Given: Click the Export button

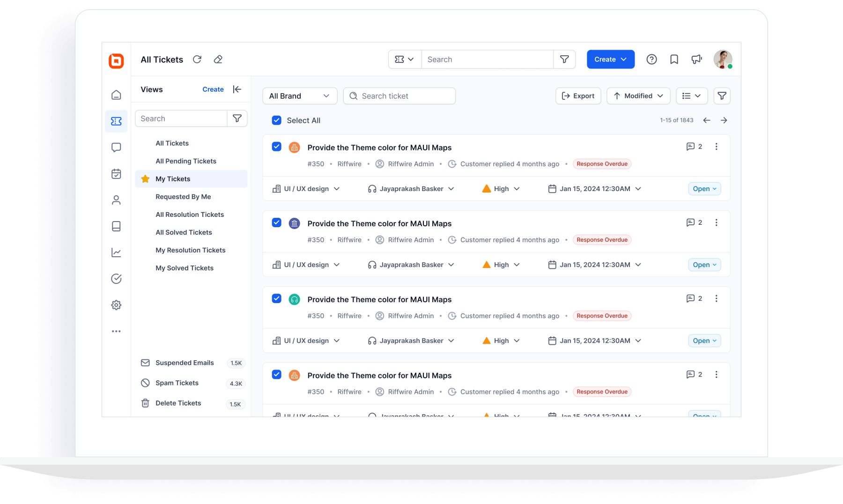Looking at the screenshot, I should (578, 96).
